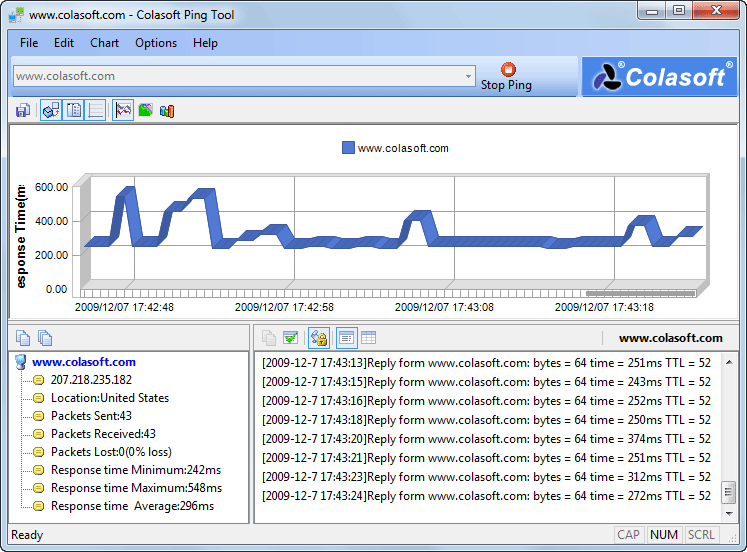This screenshot has width=747, height=552.
Task: Open the Chart menu
Action: (x=104, y=43)
